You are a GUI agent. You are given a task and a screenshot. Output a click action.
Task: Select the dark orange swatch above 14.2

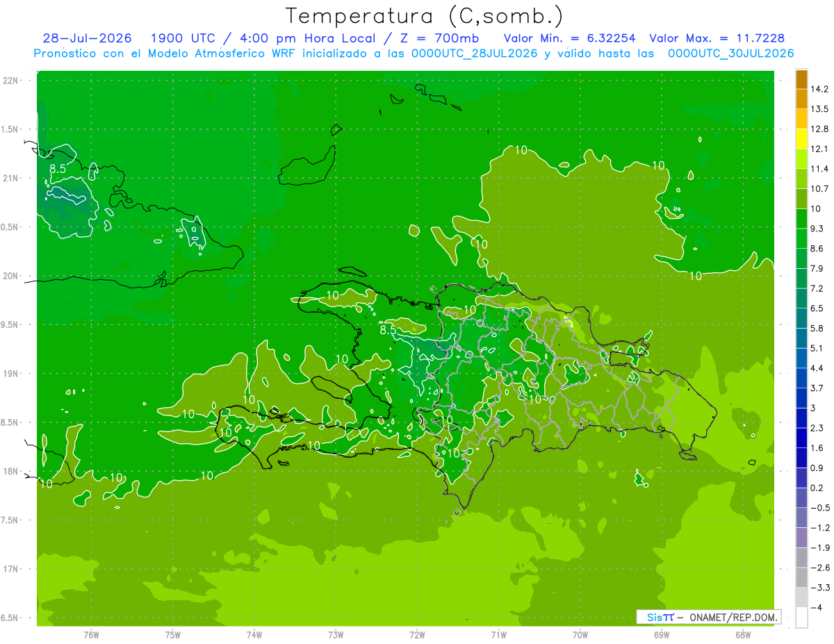point(801,79)
